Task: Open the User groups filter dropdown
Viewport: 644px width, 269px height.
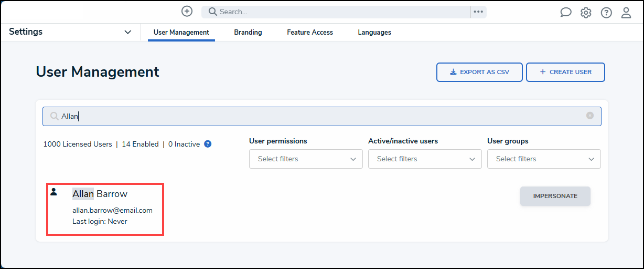Action: click(544, 159)
